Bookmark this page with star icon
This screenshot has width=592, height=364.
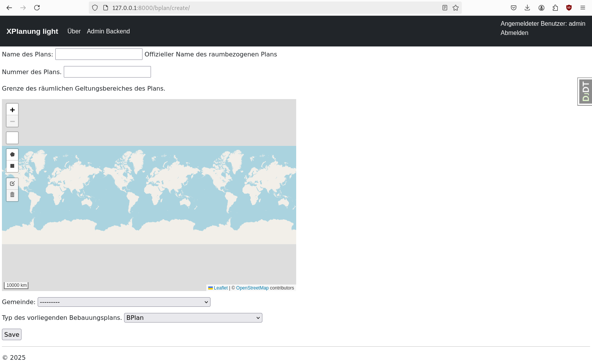456,8
